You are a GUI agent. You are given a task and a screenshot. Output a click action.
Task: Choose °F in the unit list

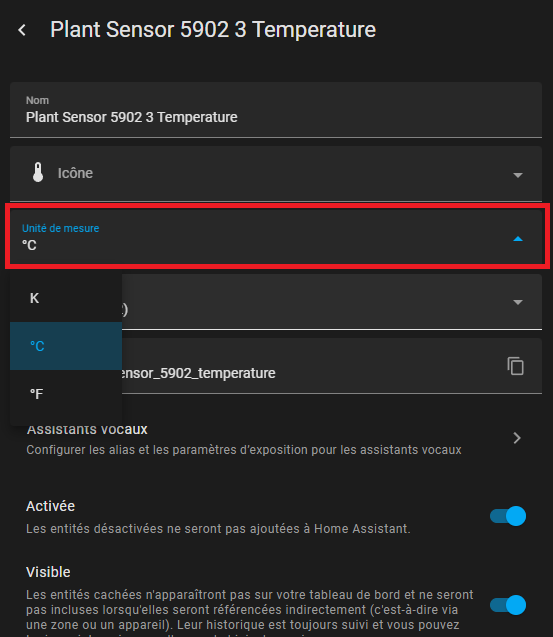click(x=66, y=394)
